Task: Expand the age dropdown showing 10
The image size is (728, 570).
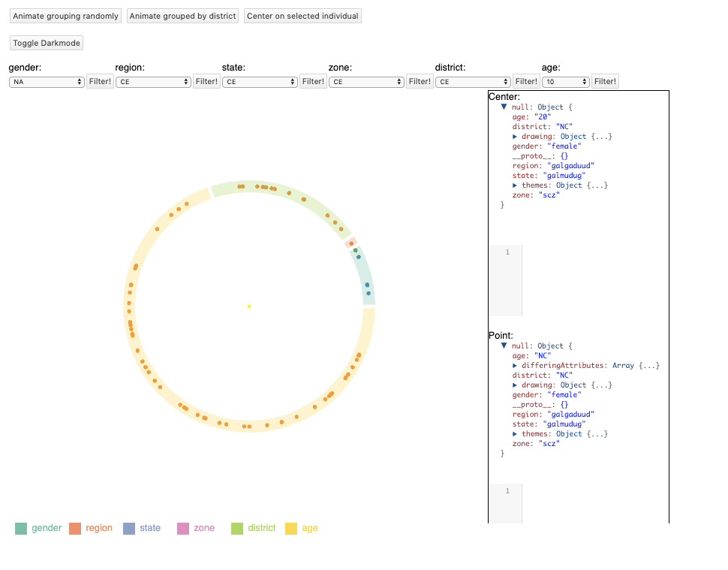Action: click(565, 82)
